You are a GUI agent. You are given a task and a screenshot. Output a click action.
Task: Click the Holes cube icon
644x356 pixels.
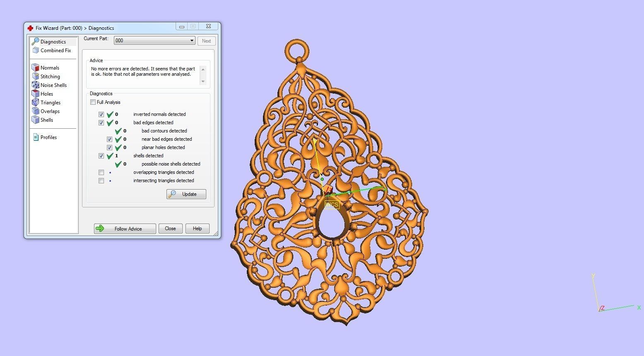click(x=36, y=94)
